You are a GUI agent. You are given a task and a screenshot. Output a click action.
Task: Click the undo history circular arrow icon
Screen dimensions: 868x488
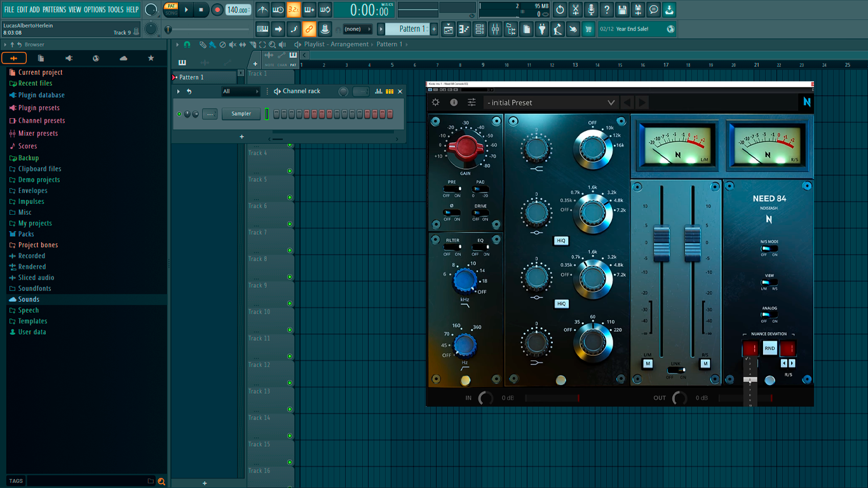point(560,10)
